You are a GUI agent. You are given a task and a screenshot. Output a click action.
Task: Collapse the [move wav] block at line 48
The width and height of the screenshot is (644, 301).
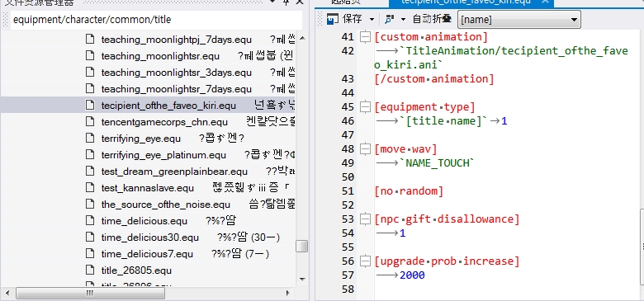365,149
